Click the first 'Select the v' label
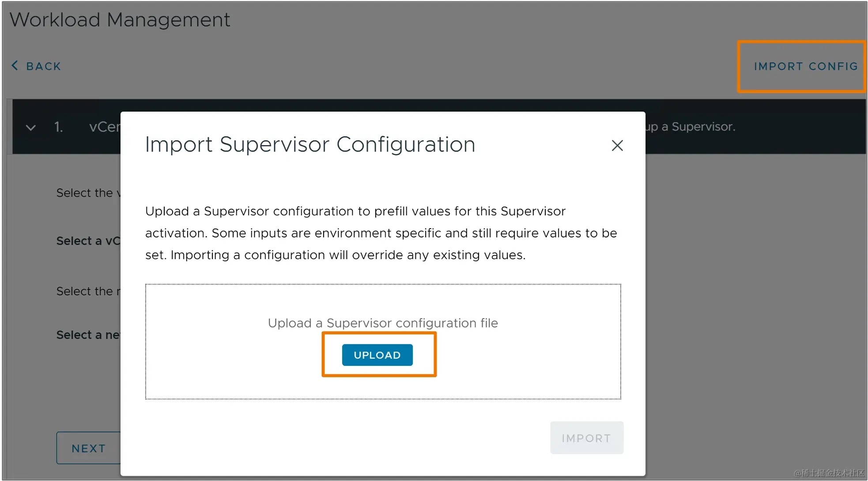868x481 pixels. (x=87, y=193)
